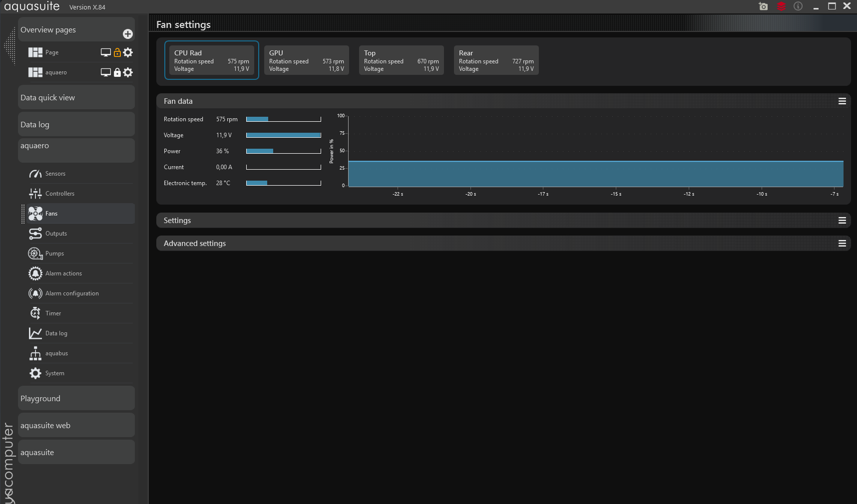
Task: Toggle the white lock on aquaero overview row
Action: pos(117,72)
